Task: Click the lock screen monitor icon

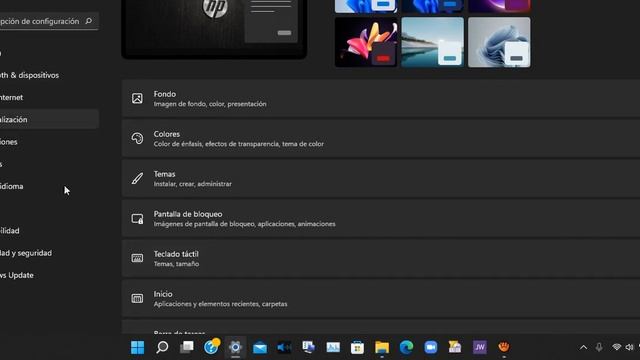Action: pos(137,218)
